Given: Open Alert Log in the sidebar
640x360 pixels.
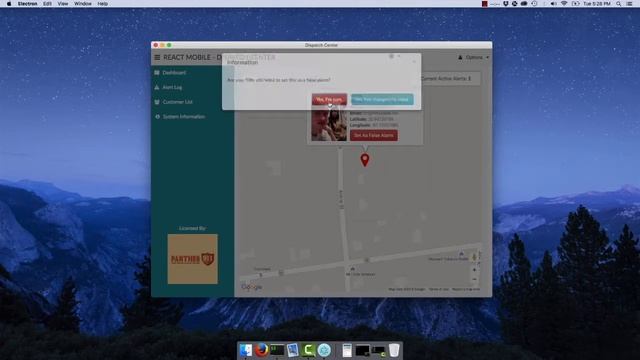Looking at the screenshot, I should [x=172, y=87].
